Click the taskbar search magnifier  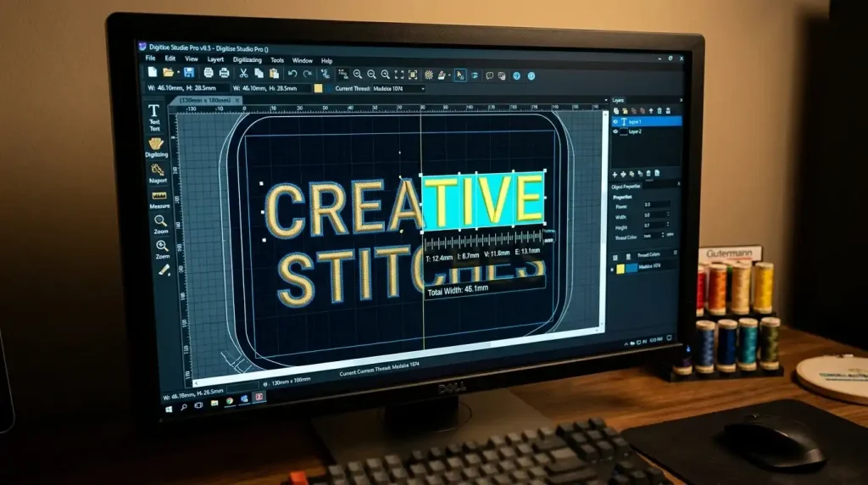184,407
